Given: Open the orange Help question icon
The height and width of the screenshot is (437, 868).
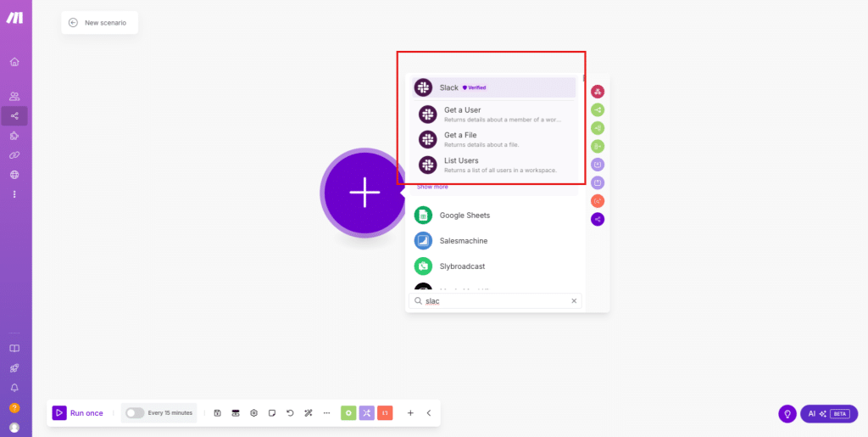Looking at the screenshot, I should 14,407.
